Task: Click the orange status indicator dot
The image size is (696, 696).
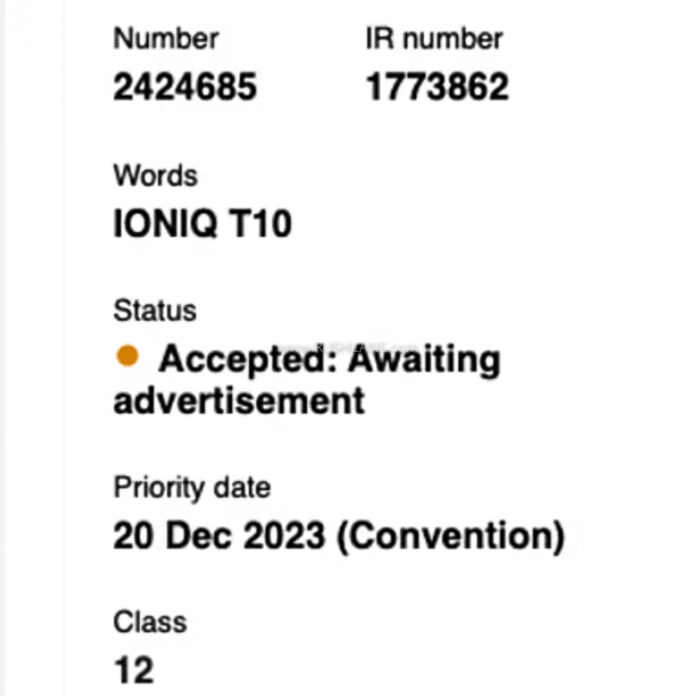Action: [x=127, y=356]
